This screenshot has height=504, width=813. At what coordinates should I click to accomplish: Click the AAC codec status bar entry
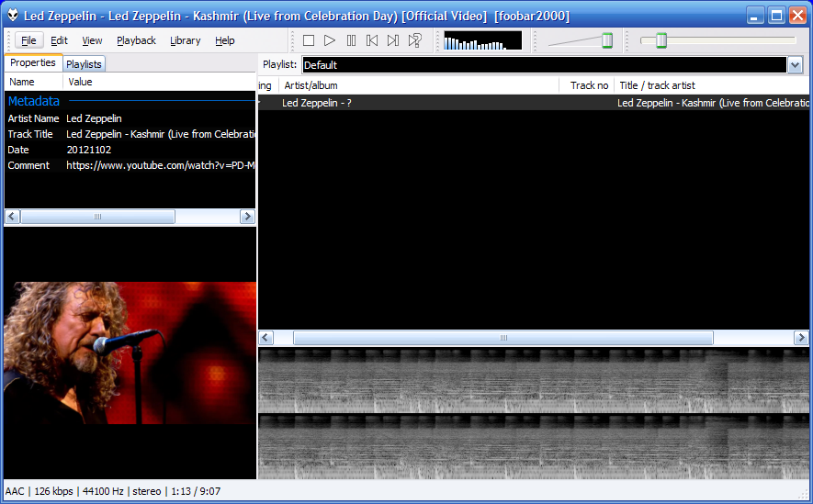[x=15, y=491]
